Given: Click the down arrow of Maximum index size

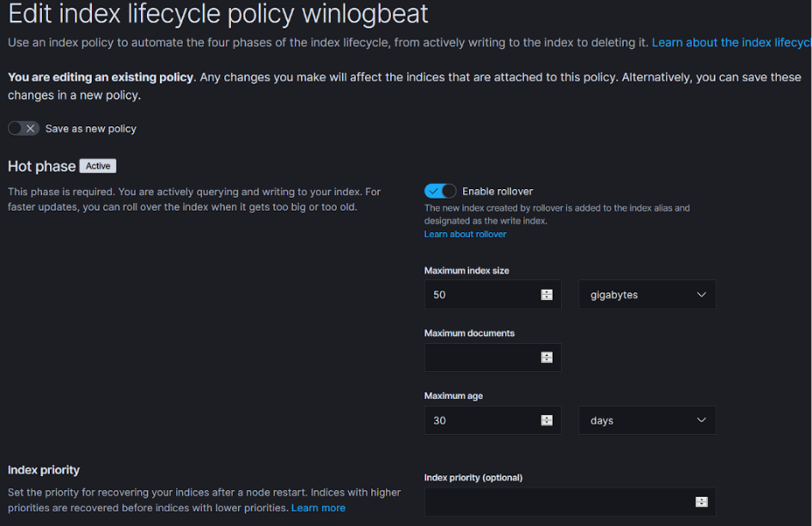Looking at the screenshot, I should [x=546, y=297].
